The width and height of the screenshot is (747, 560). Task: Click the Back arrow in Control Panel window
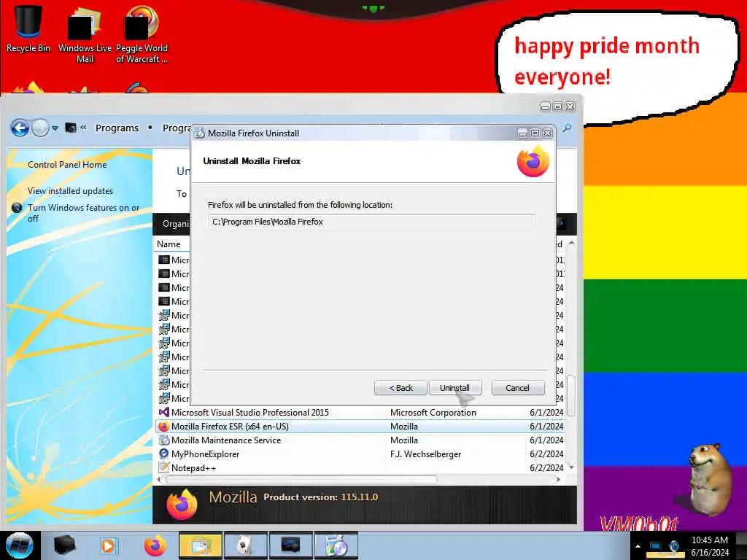(x=20, y=128)
